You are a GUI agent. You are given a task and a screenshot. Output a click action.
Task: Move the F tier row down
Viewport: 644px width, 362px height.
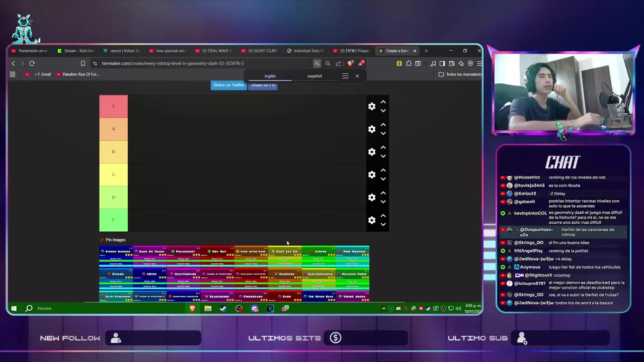(383, 224)
